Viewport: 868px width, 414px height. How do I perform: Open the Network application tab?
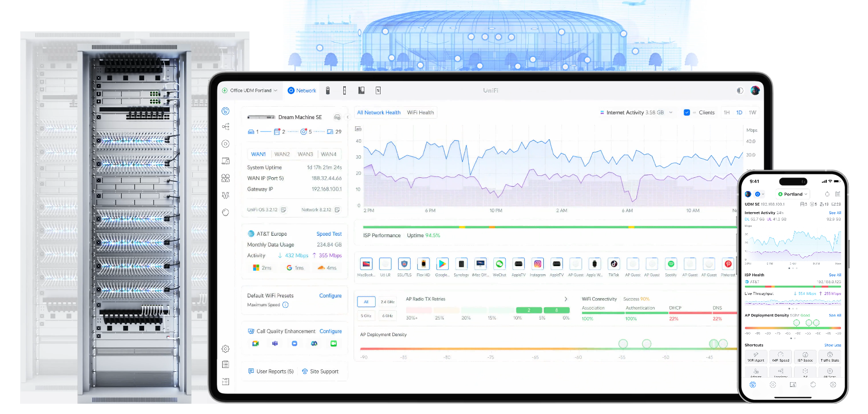302,91
